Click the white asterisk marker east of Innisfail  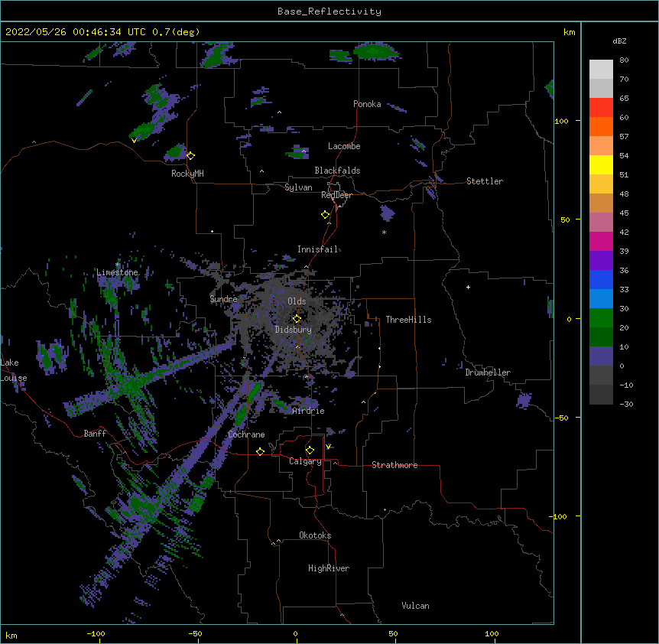click(384, 232)
